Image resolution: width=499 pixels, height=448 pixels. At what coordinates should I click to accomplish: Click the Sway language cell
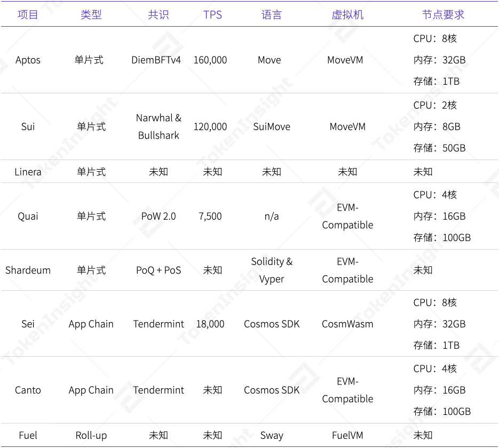pyautogui.click(x=272, y=435)
